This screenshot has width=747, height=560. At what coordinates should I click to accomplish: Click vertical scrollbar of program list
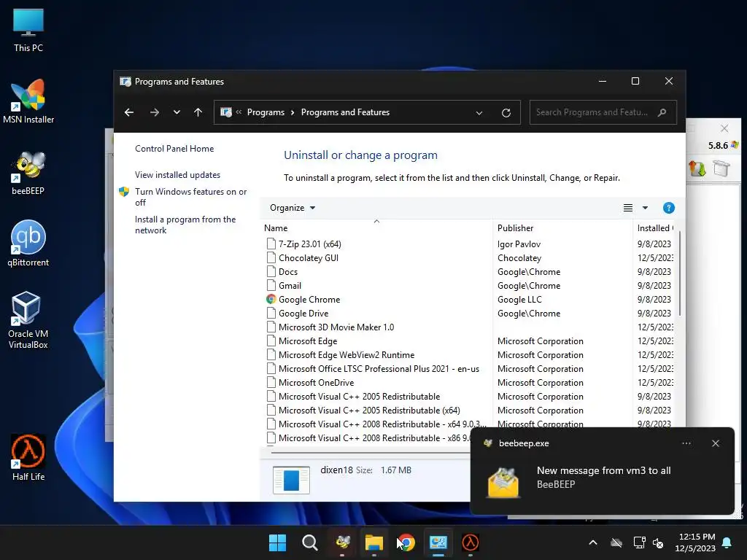coord(680,273)
